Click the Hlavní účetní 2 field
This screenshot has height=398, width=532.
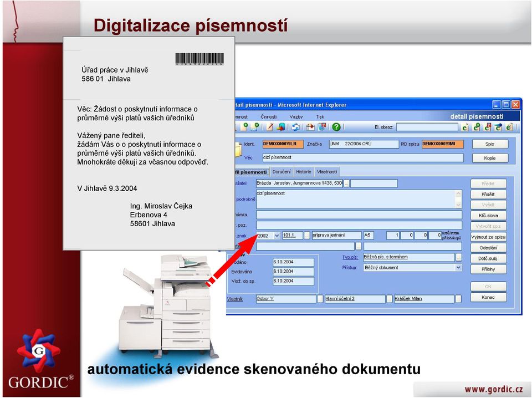click(x=355, y=299)
